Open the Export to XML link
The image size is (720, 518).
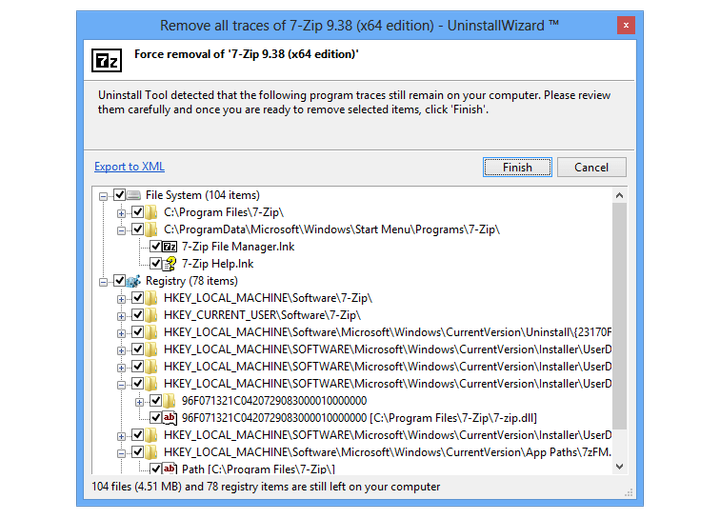[129, 166]
